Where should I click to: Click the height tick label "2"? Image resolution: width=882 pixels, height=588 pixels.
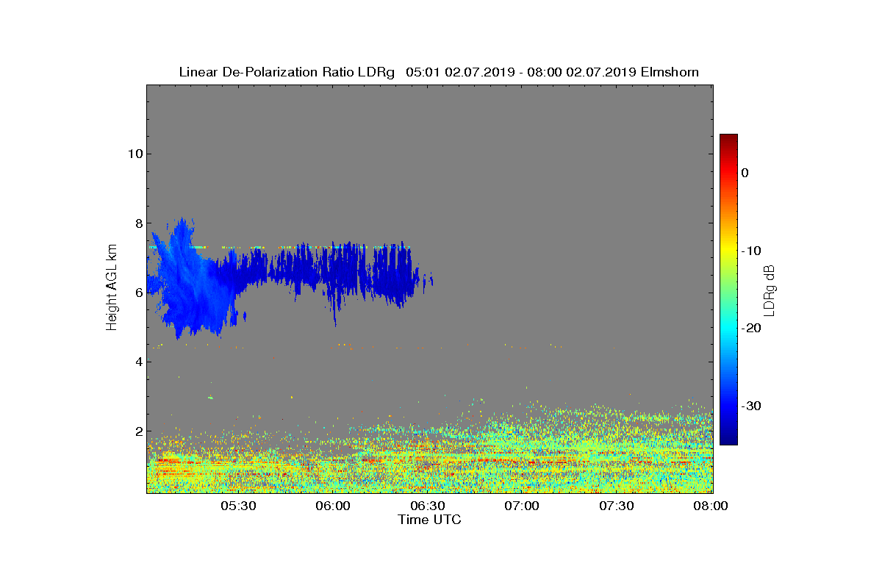pos(137,431)
